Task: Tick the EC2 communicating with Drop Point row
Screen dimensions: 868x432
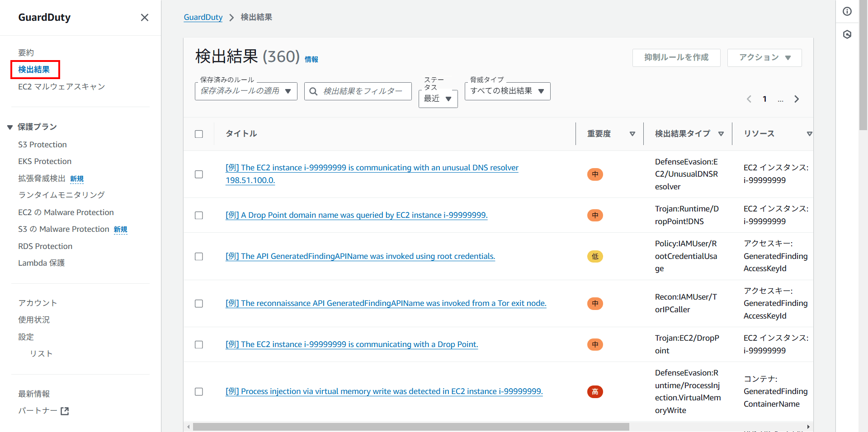Action: [x=199, y=345]
